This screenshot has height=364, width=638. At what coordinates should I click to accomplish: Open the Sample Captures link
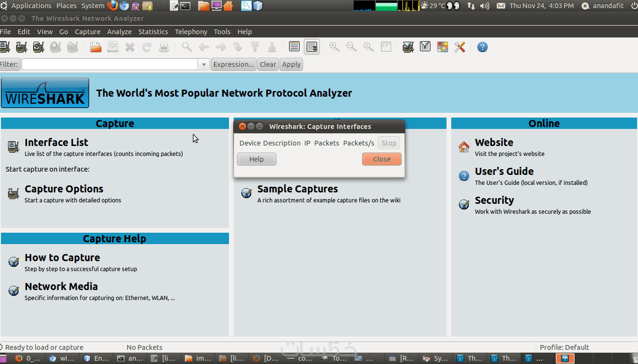(x=298, y=189)
